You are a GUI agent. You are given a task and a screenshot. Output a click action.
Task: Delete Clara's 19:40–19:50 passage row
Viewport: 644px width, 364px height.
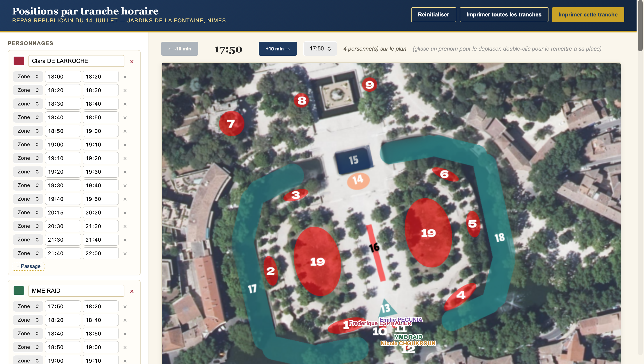125,199
